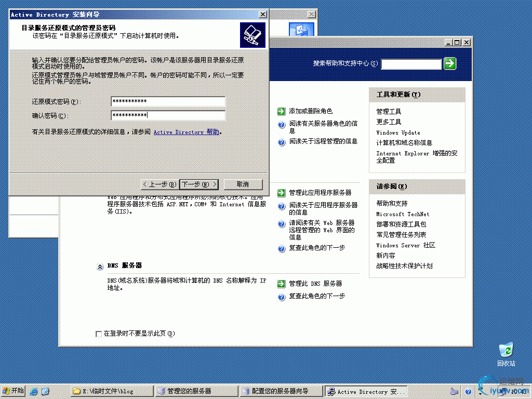Open Windows Server 社区 link
This screenshot has height=399, width=532.
[x=405, y=245]
